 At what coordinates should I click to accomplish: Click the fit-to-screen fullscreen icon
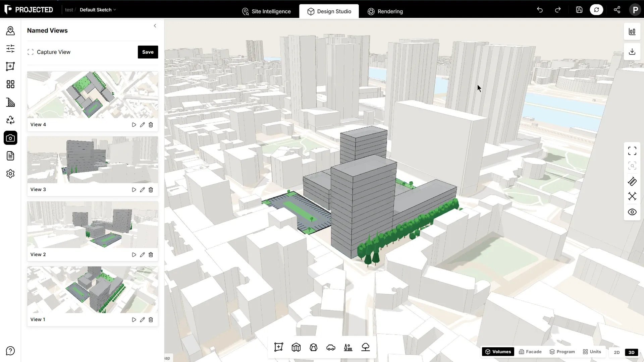(632, 151)
